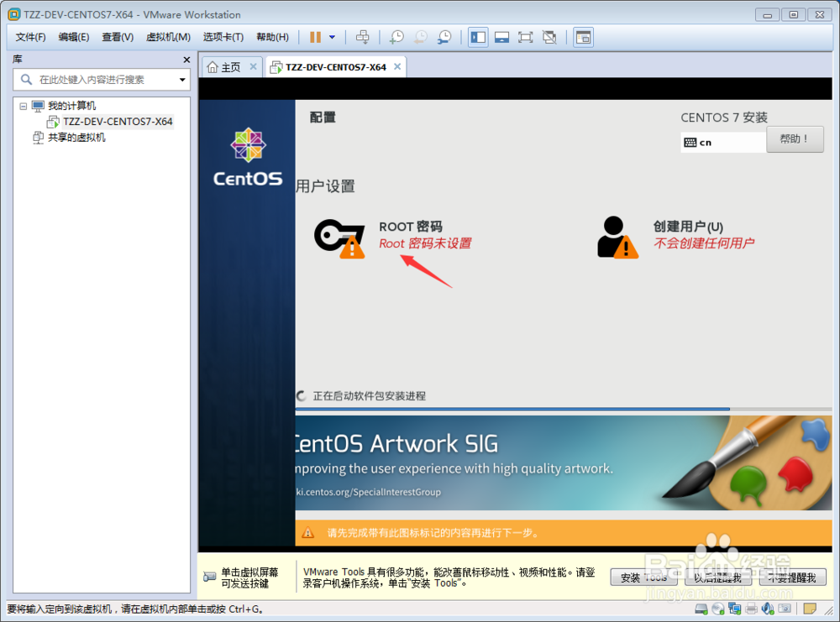Open the 选项卡(T) menu
This screenshot has height=622, width=840.
[x=223, y=37]
